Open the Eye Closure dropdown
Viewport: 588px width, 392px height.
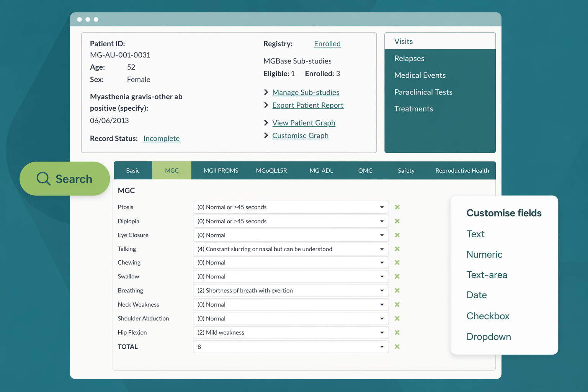(291, 235)
